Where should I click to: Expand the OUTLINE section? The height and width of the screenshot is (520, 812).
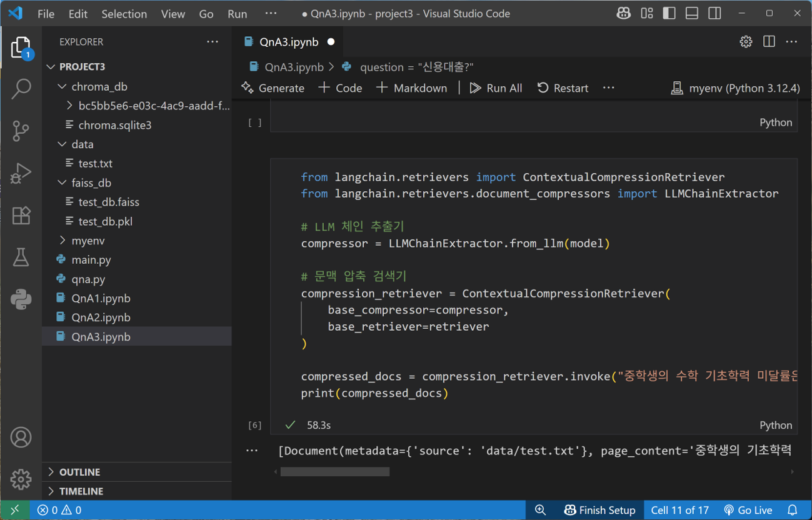coord(138,472)
